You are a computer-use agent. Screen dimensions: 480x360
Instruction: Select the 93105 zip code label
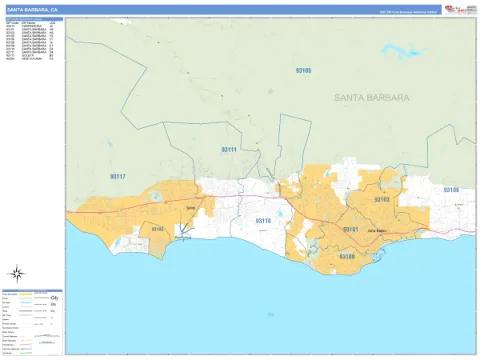pos(303,71)
